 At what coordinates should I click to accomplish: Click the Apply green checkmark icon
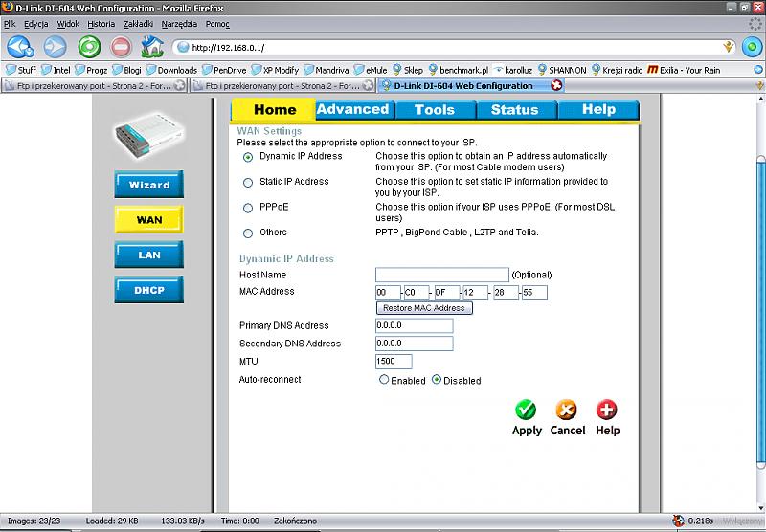tap(526, 410)
